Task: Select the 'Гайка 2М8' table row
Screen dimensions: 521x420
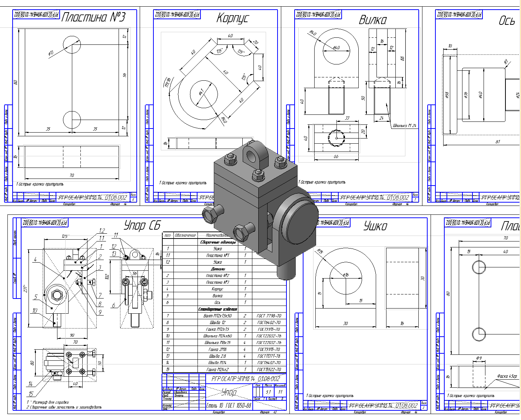Action: 225,349
